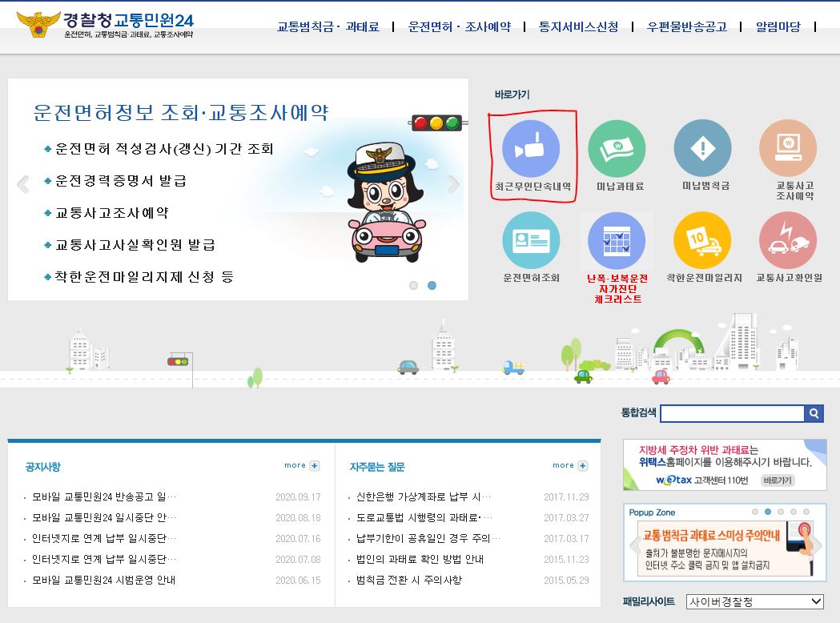Select the 난폭·보복운전 자가진단 체크리스트 icon
Image resolution: width=840 pixels, height=623 pixels.
tap(616, 240)
